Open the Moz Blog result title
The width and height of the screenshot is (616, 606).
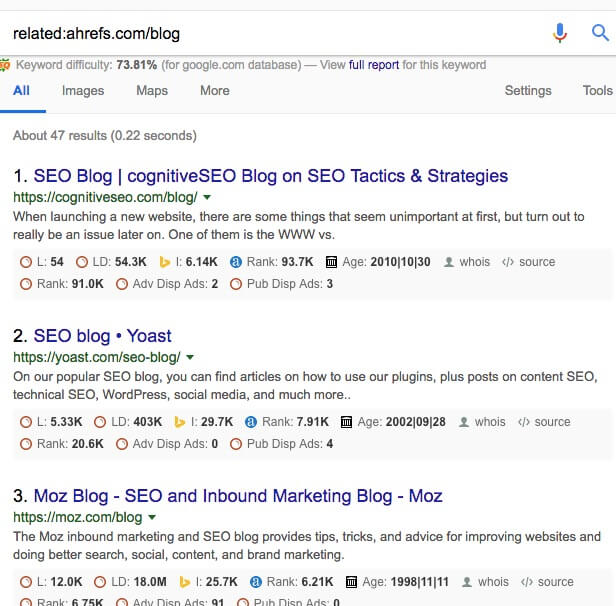(238, 496)
